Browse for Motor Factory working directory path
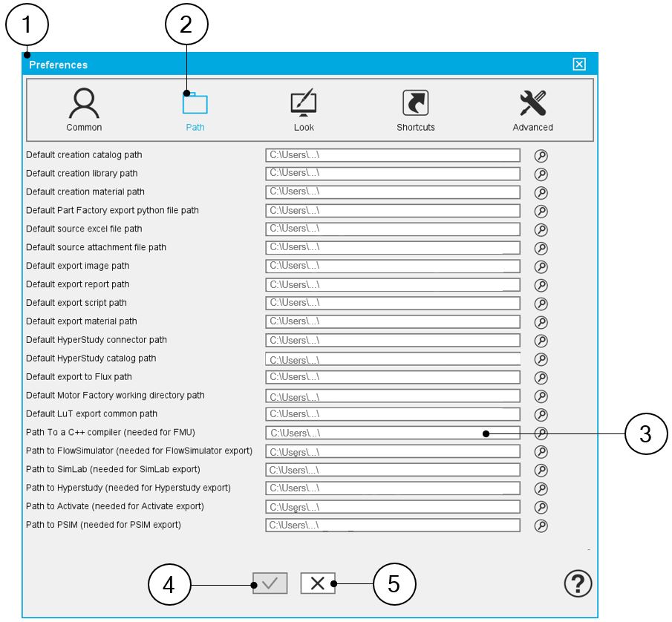The width and height of the screenshot is (672, 622). pyautogui.click(x=541, y=396)
